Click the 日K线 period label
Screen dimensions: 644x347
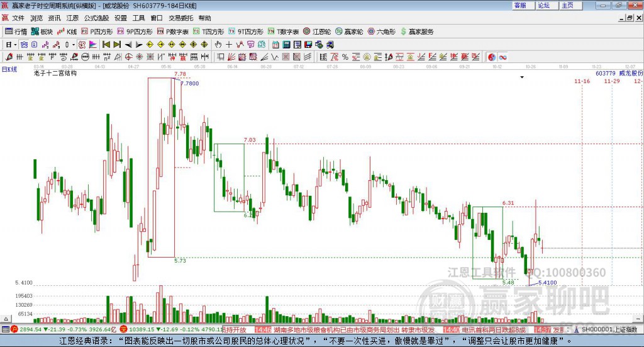pyautogui.click(x=9, y=69)
